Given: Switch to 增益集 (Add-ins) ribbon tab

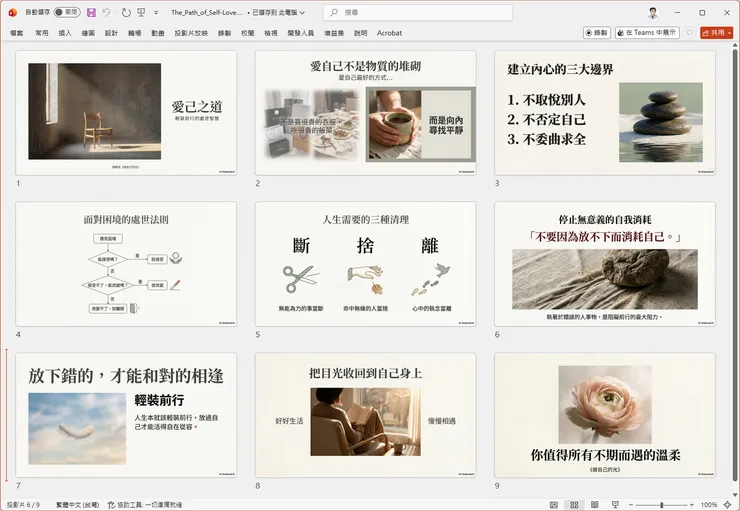Looking at the screenshot, I should tap(334, 33).
